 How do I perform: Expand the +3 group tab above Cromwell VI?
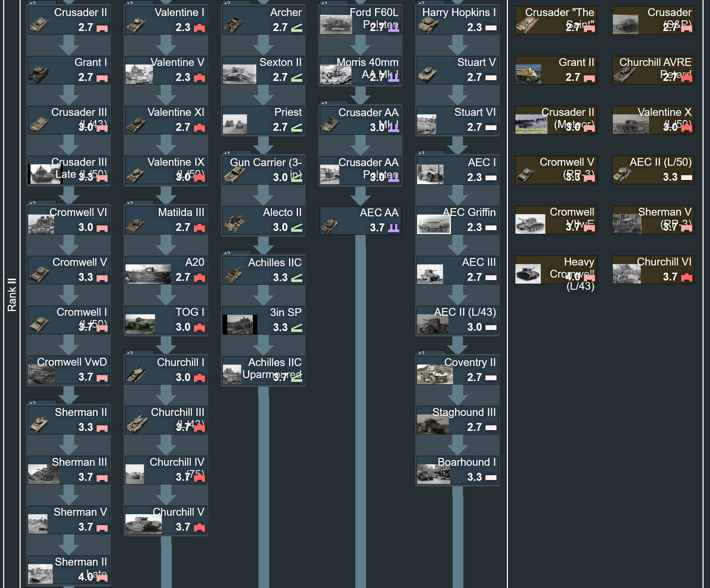[42, 202]
